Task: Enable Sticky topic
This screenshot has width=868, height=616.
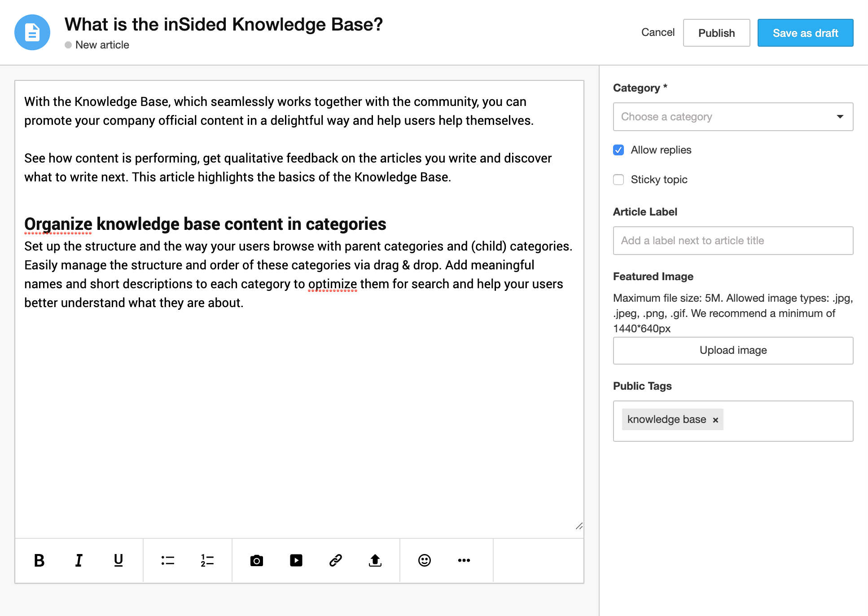Action: [618, 180]
